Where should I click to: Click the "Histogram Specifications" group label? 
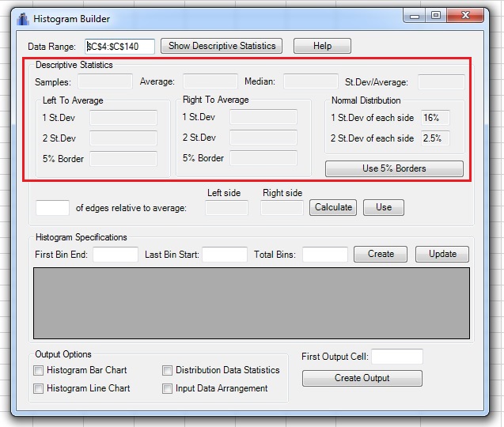81,237
